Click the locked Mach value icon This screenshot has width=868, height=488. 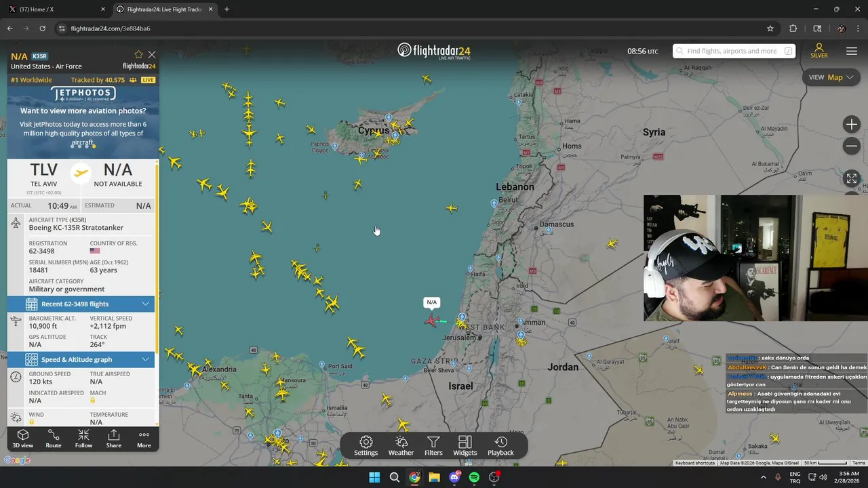coord(92,401)
